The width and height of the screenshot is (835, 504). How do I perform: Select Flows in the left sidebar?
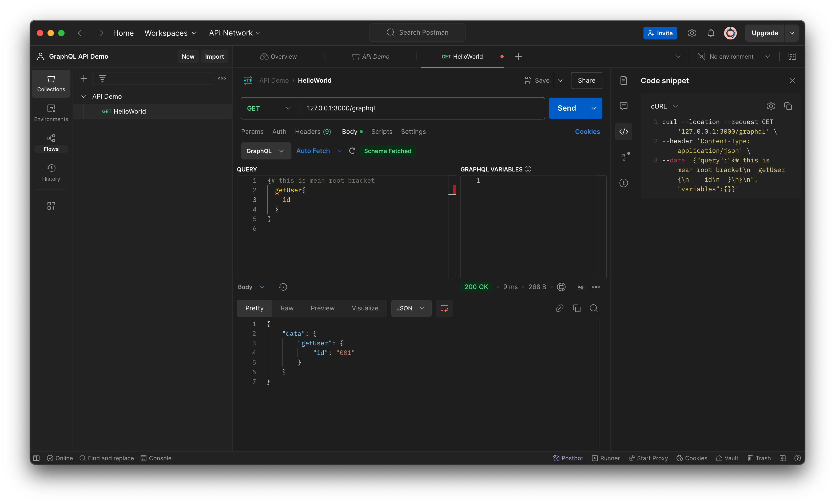[x=51, y=142]
